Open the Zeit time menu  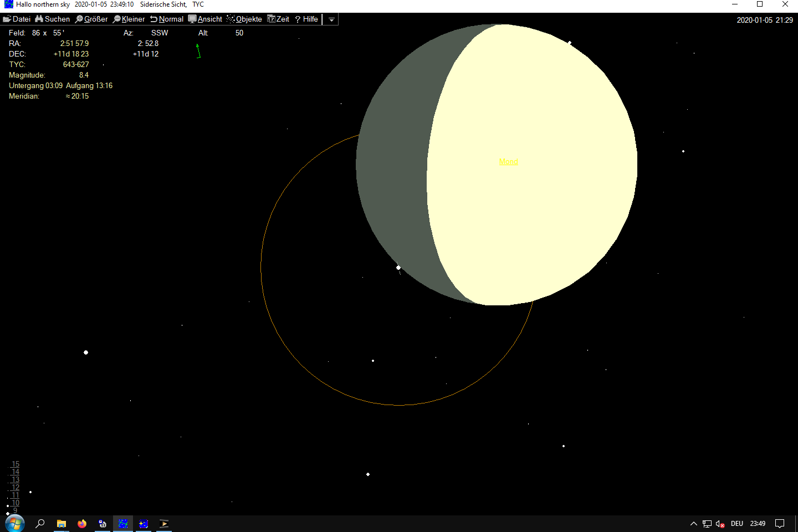click(278, 19)
